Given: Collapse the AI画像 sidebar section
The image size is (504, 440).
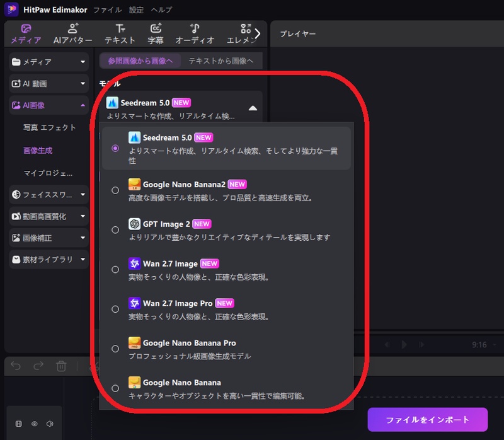Looking at the screenshot, I should pos(49,105).
